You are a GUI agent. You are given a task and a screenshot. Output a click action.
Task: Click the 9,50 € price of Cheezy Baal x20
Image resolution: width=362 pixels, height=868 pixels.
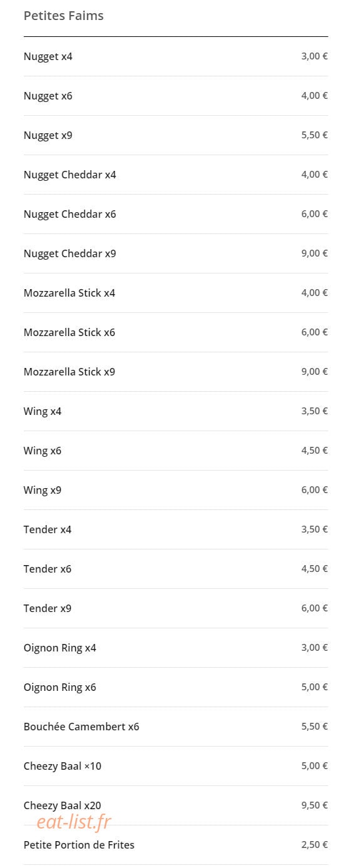pos(314,805)
